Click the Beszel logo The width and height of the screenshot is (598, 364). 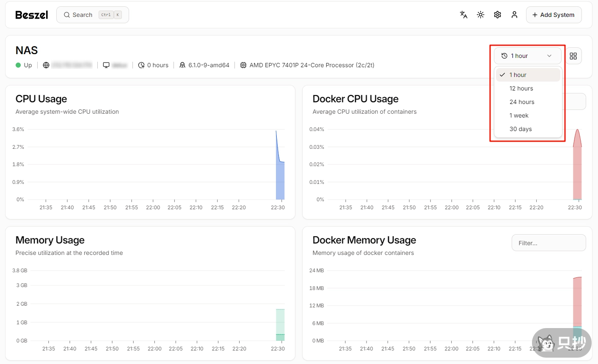point(32,15)
